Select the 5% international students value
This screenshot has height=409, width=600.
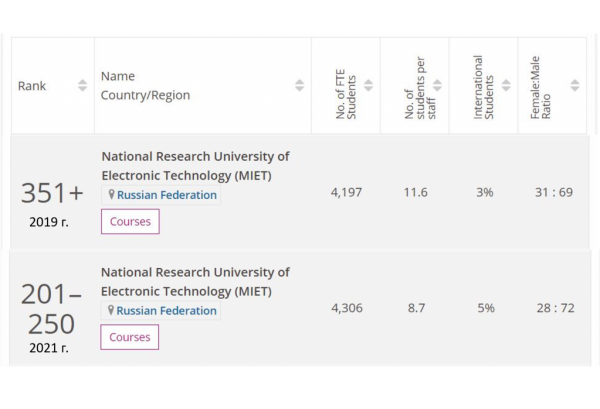486,308
